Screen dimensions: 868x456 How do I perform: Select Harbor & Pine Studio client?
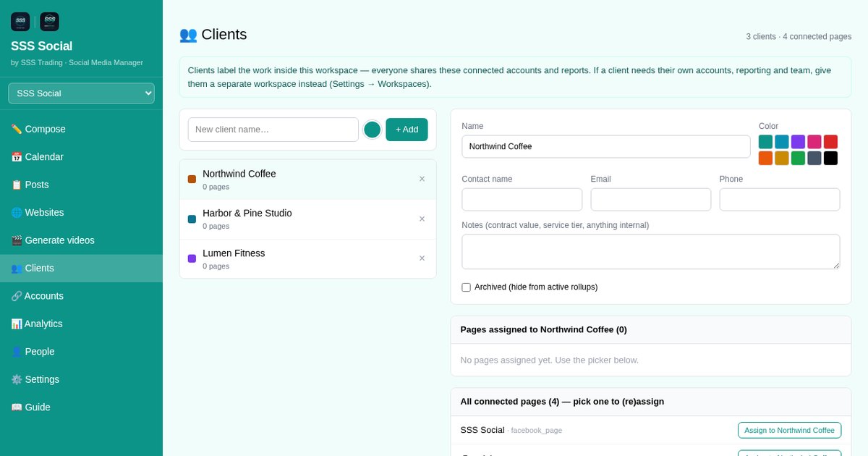coord(308,219)
